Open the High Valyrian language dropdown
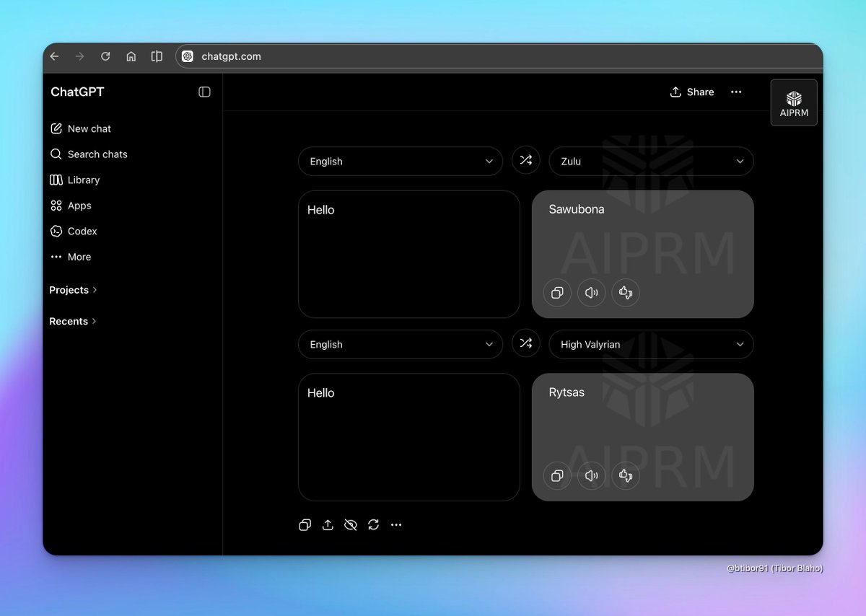Image resolution: width=866 pixels, height=616 pixels. pos(652,345)
